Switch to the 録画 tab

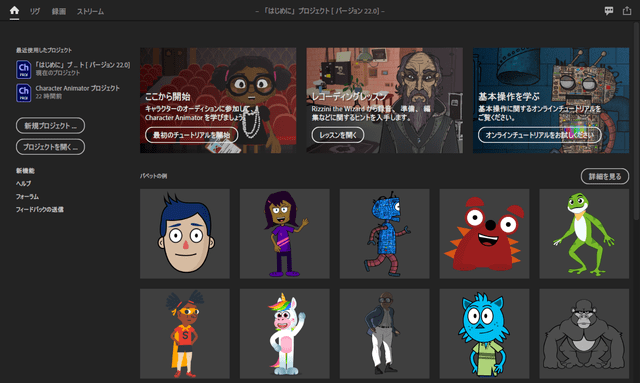(58, 11)
